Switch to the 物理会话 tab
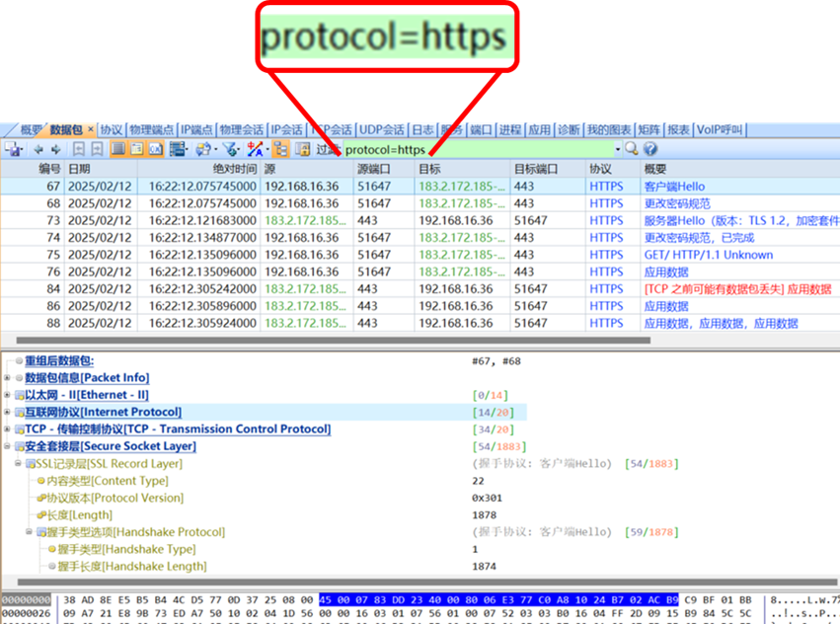840x624 pixels. [242, 129]
